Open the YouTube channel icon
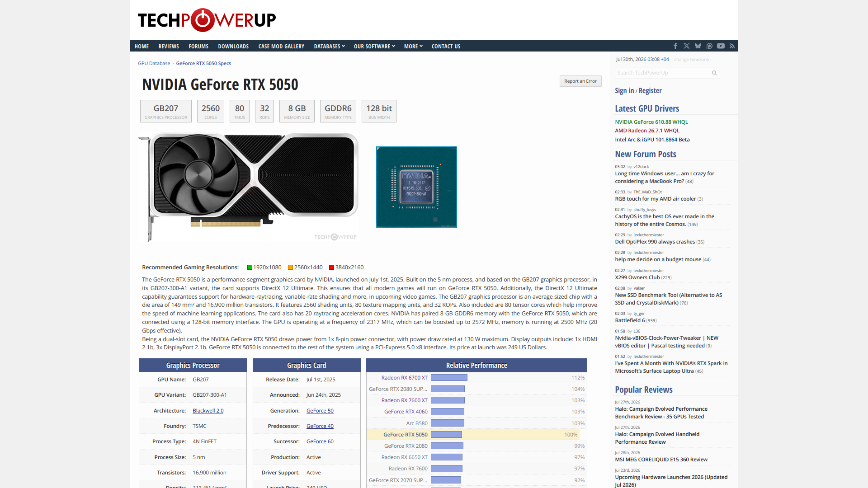 pos(721,46)
